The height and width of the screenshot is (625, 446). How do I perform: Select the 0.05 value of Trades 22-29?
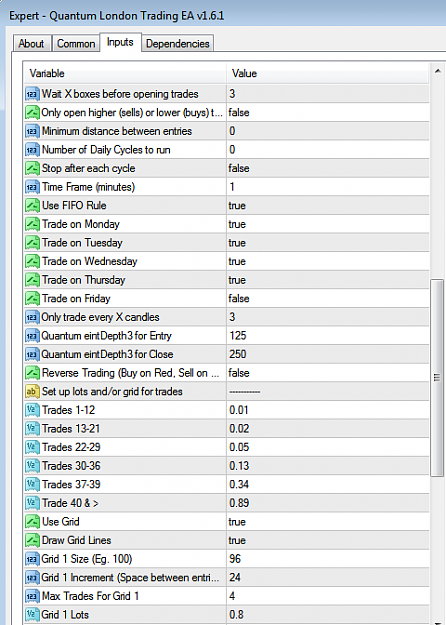(x=239, y=448)
